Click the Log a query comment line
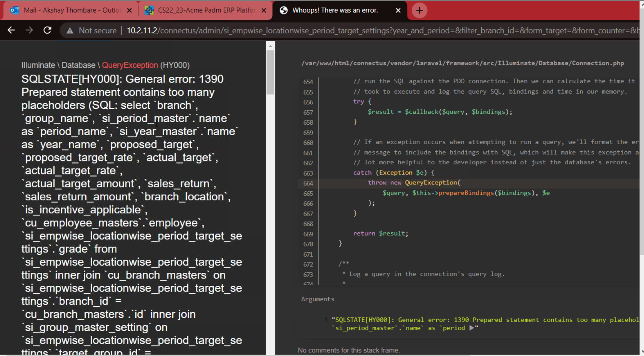Screen dimensions: 644x356 point(423,274)
